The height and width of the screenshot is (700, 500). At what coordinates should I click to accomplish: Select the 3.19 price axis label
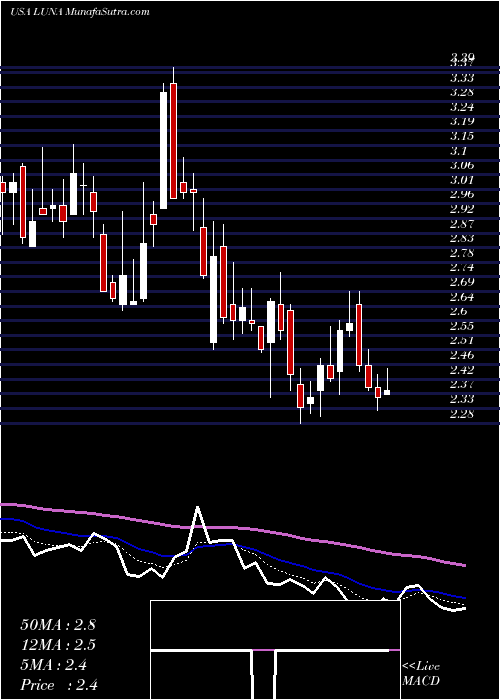[x=462, y=121]
